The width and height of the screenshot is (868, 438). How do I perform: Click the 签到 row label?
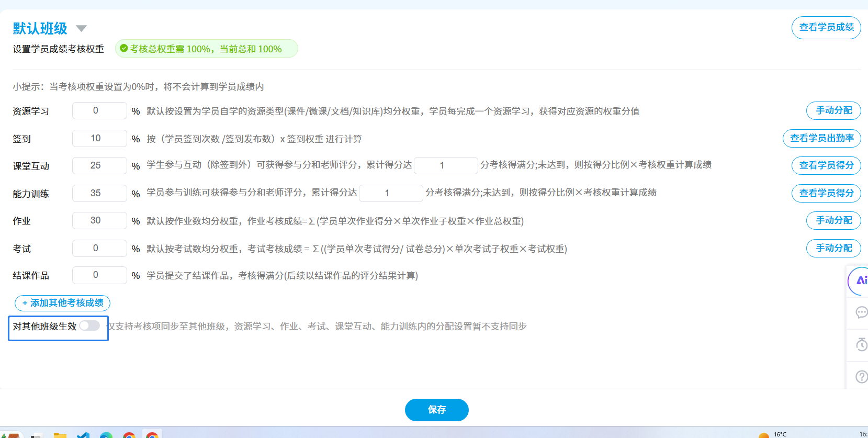pyautogui.click(x=22, y=139)
